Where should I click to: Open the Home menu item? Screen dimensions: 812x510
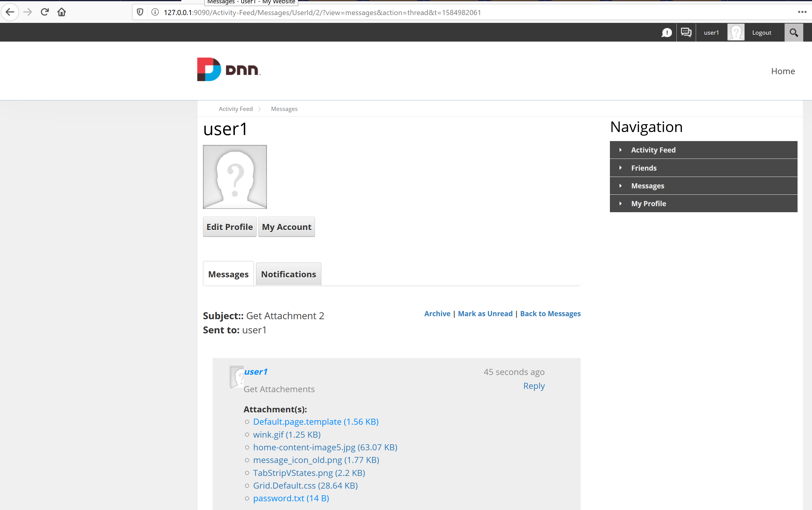coord(783,71)
